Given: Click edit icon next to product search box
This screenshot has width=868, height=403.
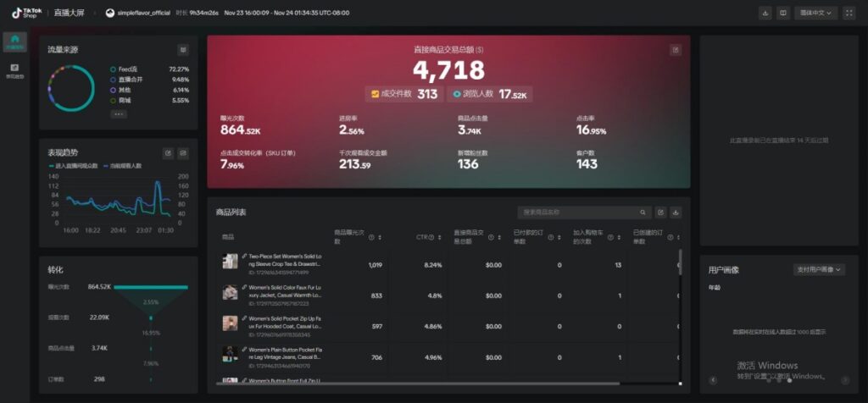Looking at the screenshot, I should pos(660,212).
